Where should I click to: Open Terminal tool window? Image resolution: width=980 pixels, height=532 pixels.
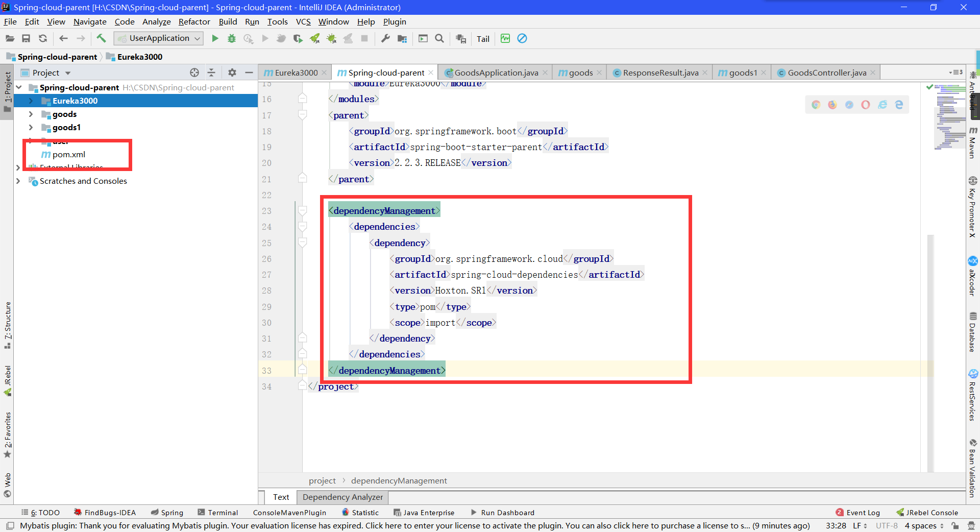click(217, 513)
